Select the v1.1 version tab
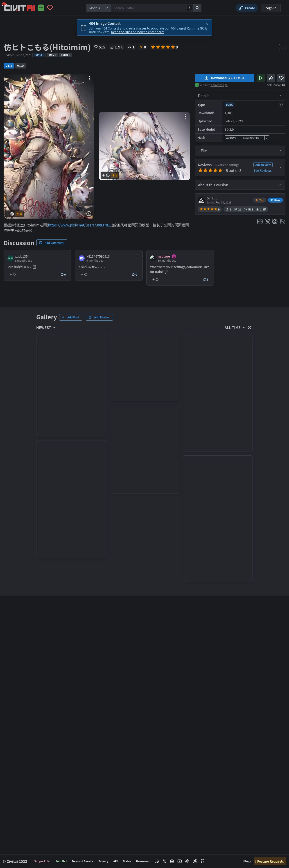The image size is (289, 868). pos(9,66)
